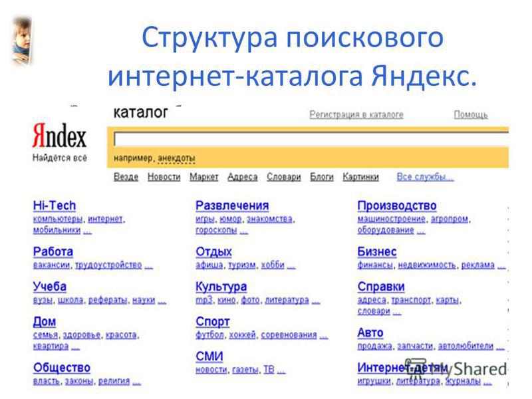Image resolution: width=532 pixels, height=399 pixels.
Task: Open the компьютеры subcategory
Action: (x=58, y=219)
